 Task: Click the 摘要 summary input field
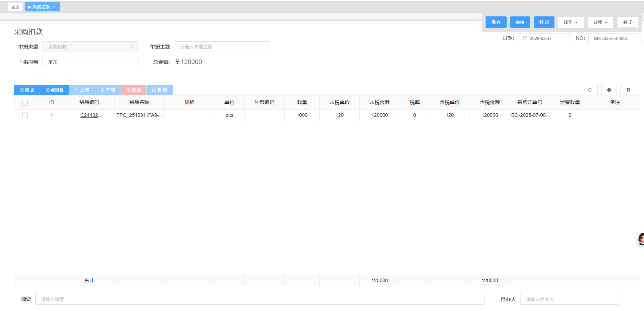click(260, 299)
